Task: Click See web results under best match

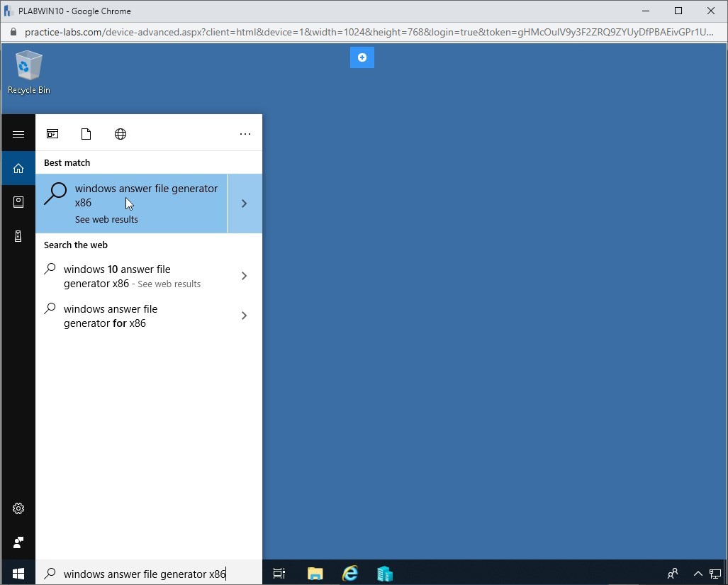Action: (x=106, y=220)
